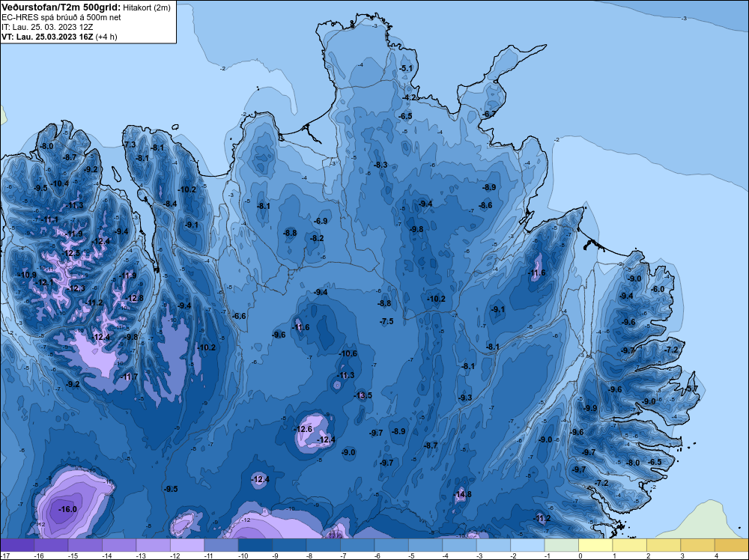
Task: Select the '-12.5' temperature label
Action: (71, 253)
